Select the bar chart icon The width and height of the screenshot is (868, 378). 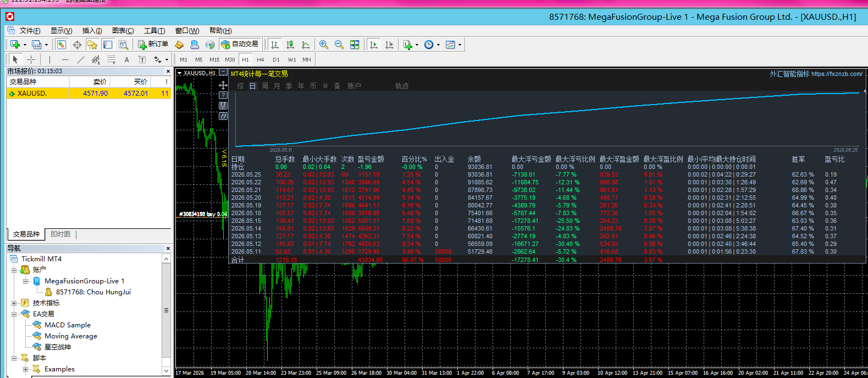(x=275, y=45)
